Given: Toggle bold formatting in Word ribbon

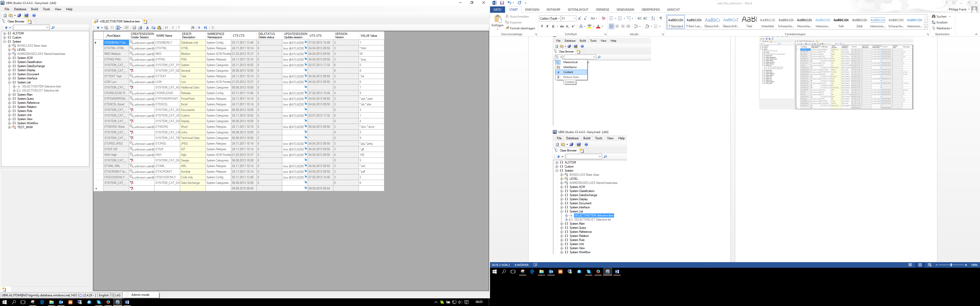Looking at the screenshot, I should (542, 26).
